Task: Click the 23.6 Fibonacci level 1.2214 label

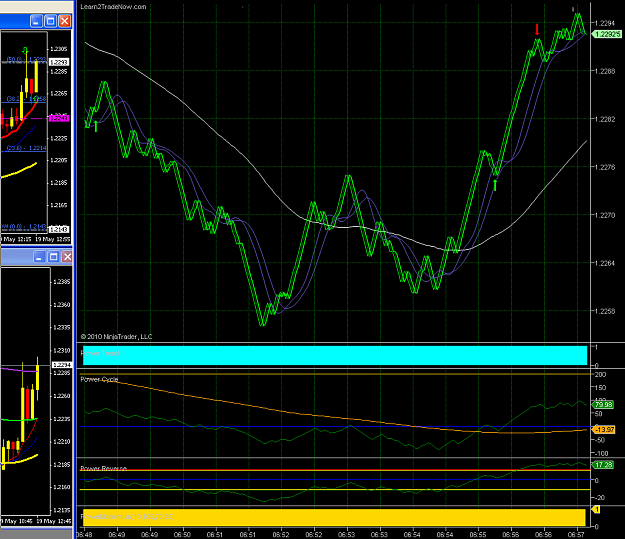Action: pos(26,148)
